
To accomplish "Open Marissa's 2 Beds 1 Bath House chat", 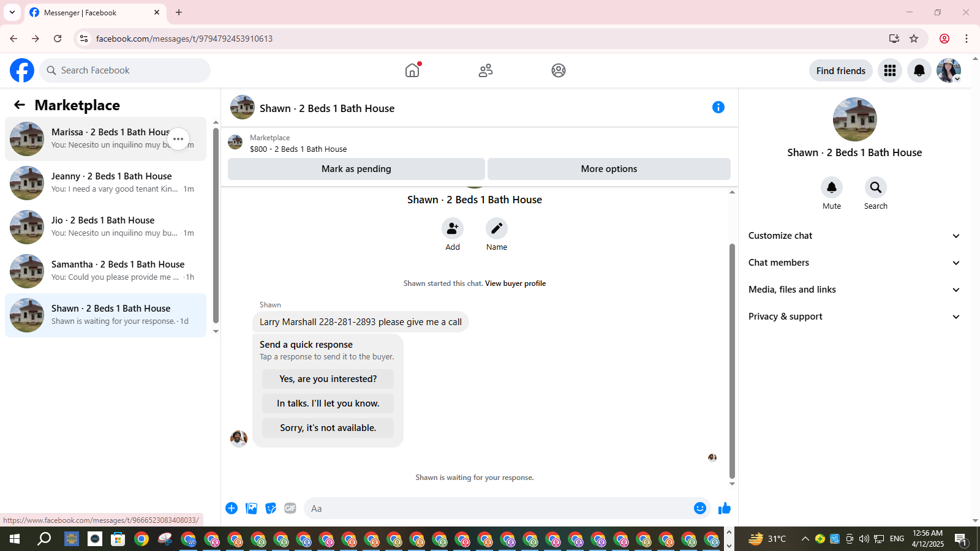I will (x=105, y=139).
